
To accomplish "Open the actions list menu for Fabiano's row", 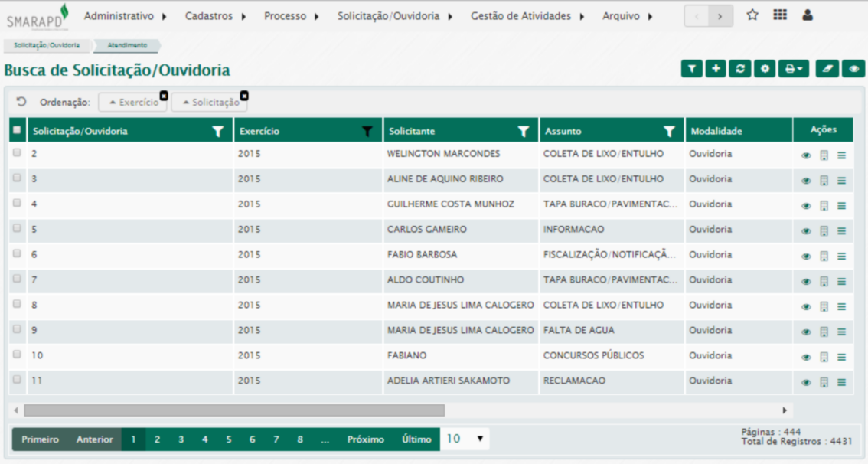I will tap(841, 357).
